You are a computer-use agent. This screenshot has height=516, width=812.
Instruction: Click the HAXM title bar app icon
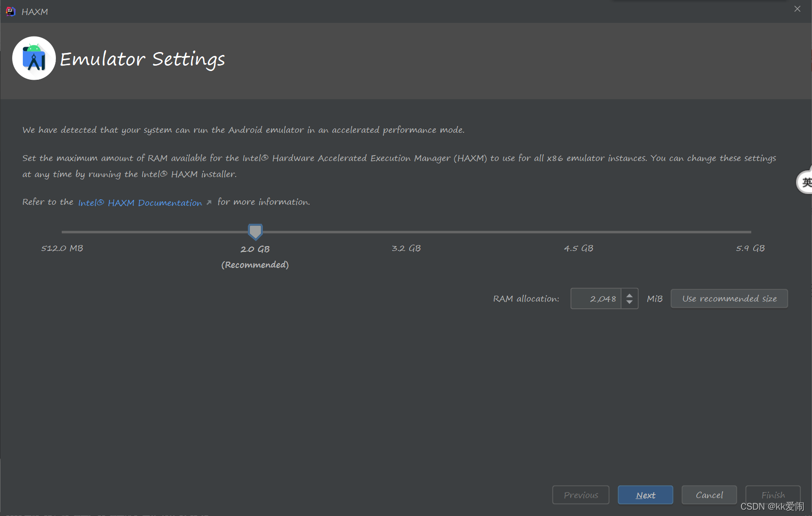tap(11, 11)
